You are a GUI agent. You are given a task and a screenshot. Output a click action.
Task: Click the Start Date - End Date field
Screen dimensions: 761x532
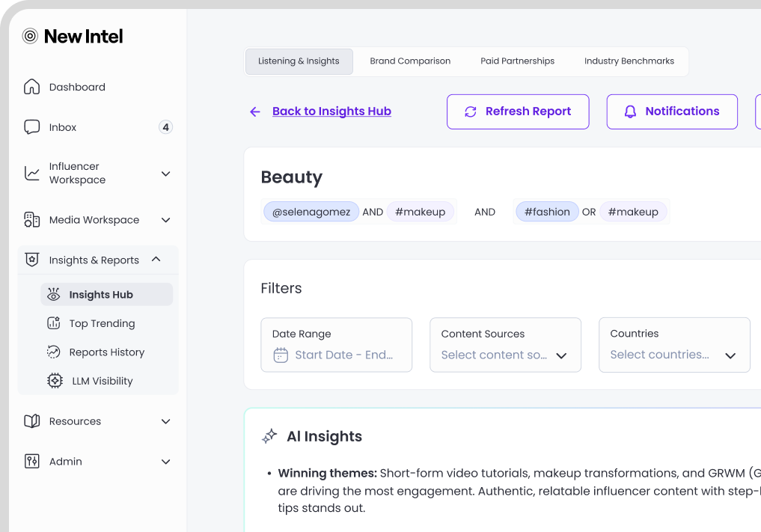pyautogui.click(x=336, y=345)
